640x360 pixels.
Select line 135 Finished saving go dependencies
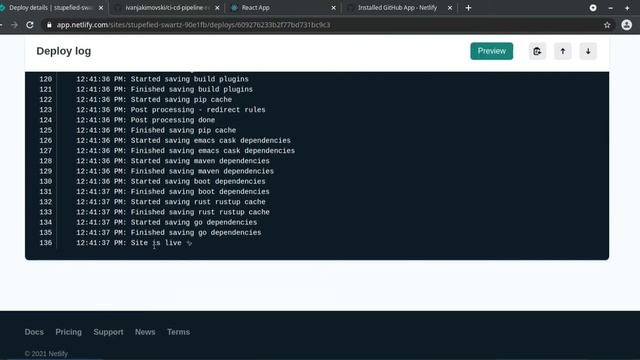pos(169,232)
